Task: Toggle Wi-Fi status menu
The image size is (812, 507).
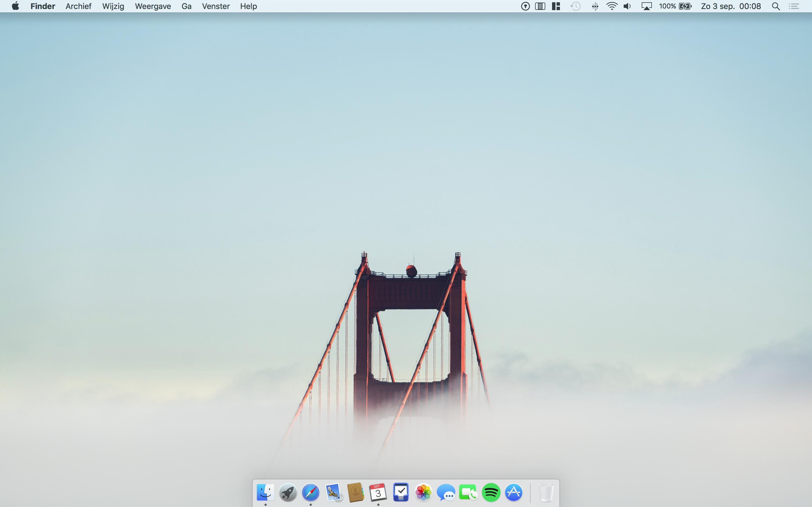Action: tap(612, 6)
